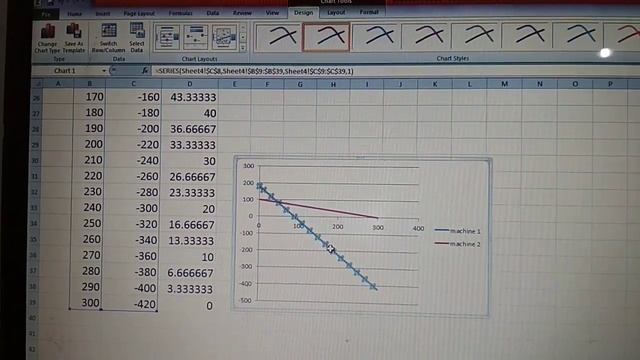This screenshot has height=360, width=640.
Task: Open the Select Data dialog
Action: [137, 38]
